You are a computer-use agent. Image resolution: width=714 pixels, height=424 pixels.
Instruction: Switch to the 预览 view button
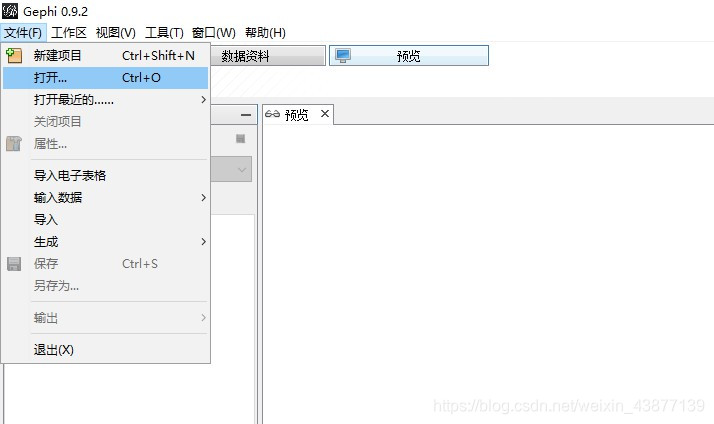(x=409, y=56)
